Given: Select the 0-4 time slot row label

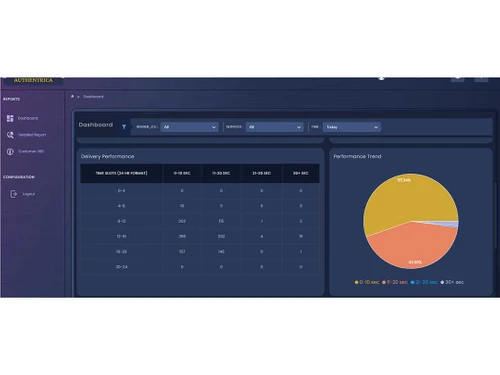Looking at the screenshot, I should (121, 191).
